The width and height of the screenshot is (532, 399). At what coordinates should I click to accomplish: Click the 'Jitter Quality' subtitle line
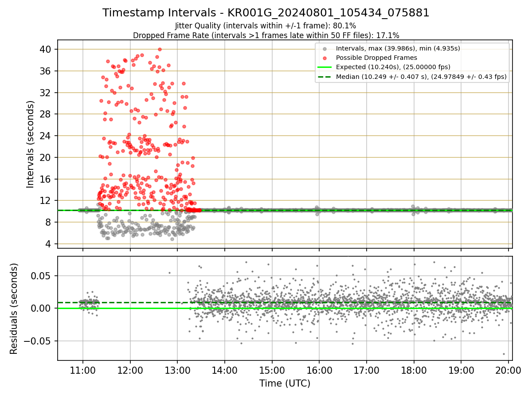click(x=266, y=26)
